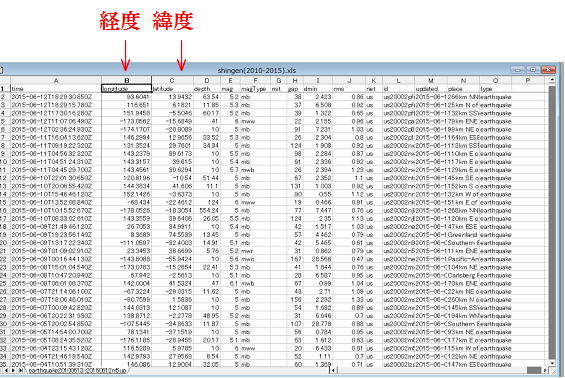Click the horizontal scrollbar right arrow
The image size is (565, 378).
tap(545, 370)
